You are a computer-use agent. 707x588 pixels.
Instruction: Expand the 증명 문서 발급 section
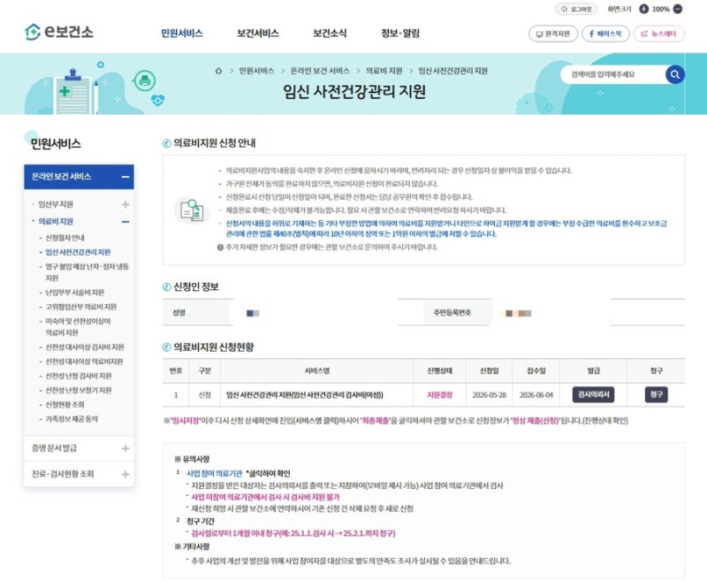(x=125, y=448)
